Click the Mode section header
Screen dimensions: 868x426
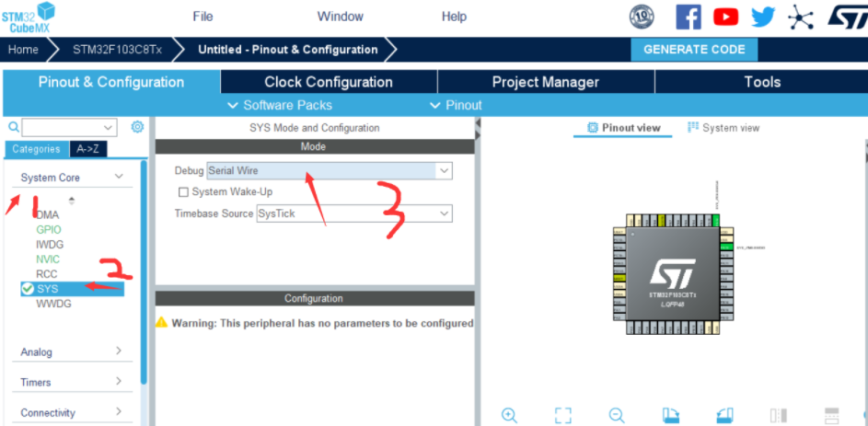[315, 146]
